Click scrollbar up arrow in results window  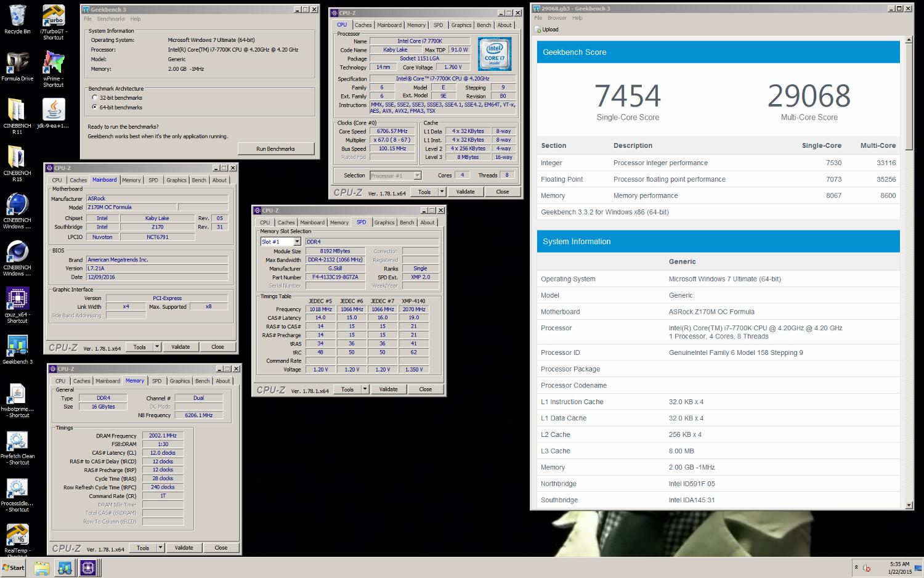pos(909,40)
